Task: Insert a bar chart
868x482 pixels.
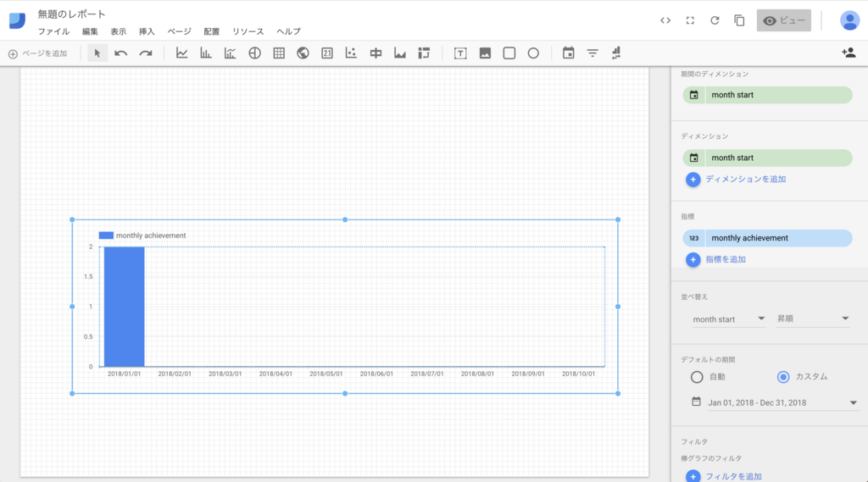Action: click(x=206, y=53)
